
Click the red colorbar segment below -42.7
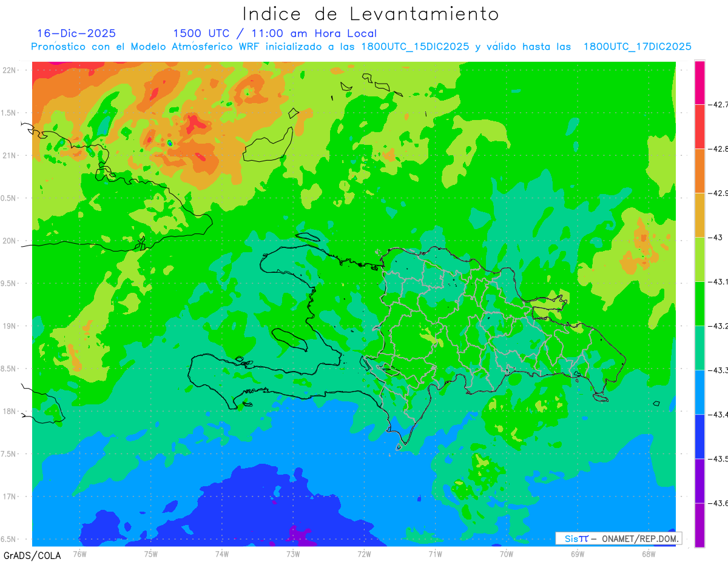(x=699, y=126)
